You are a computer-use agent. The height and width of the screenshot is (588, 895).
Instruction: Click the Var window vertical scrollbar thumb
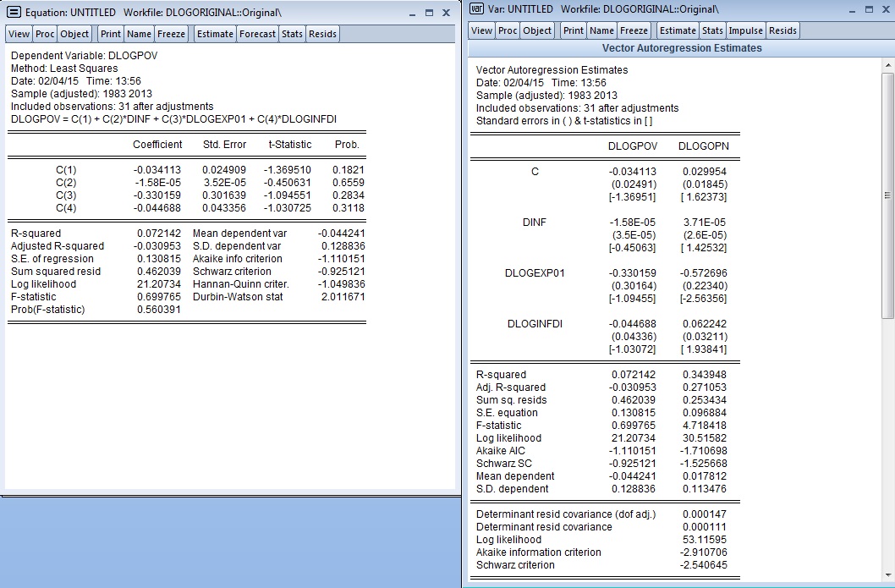[887, 195]
